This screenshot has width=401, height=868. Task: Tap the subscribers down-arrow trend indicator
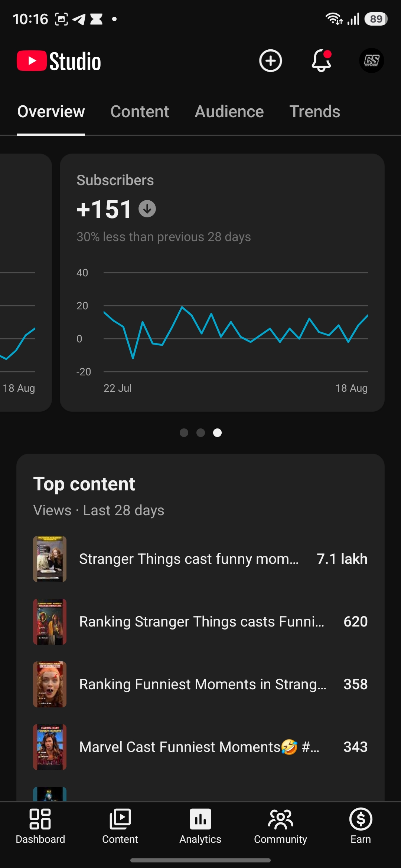147,209
